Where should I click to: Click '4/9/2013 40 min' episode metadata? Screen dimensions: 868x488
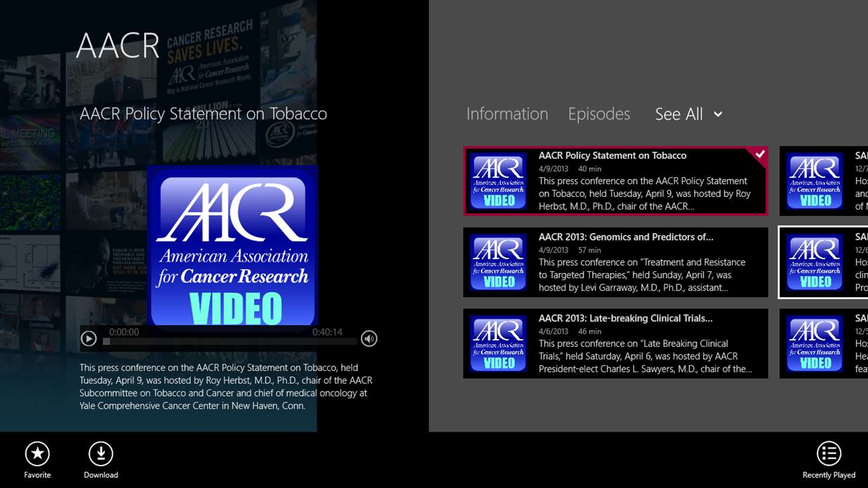click(570, 169)
